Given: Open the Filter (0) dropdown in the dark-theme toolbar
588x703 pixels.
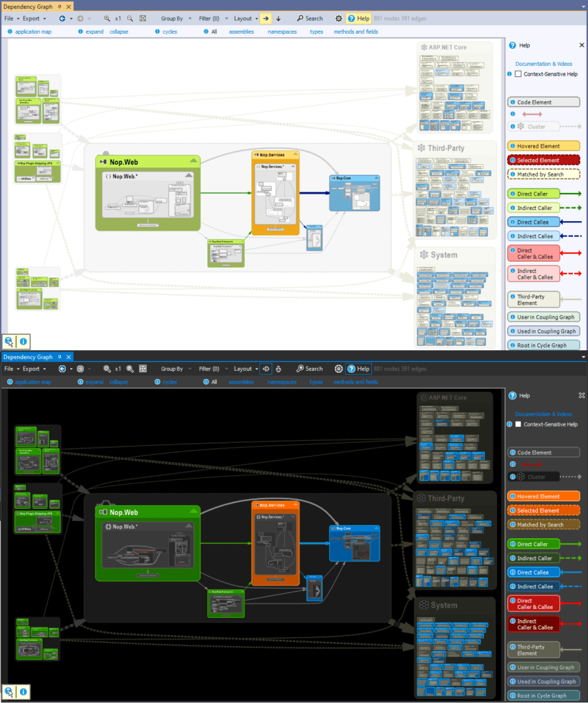Looking at the screenshot, I should click(213, 369).
